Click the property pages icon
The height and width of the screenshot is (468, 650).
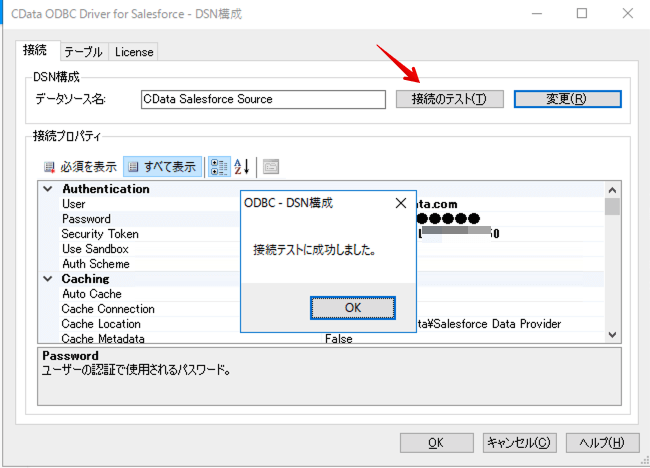271,167
